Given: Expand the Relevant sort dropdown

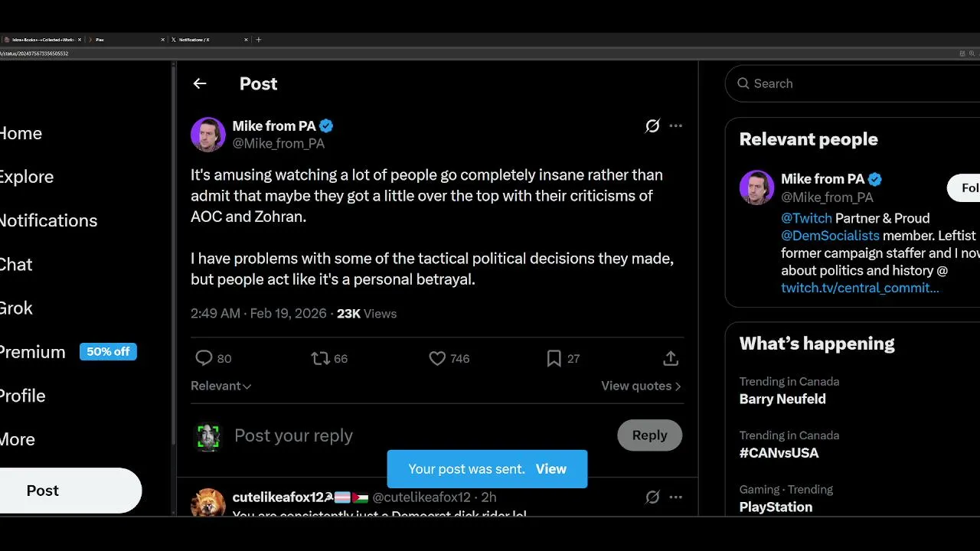Looking at the screenshot, I should (221, 386).
